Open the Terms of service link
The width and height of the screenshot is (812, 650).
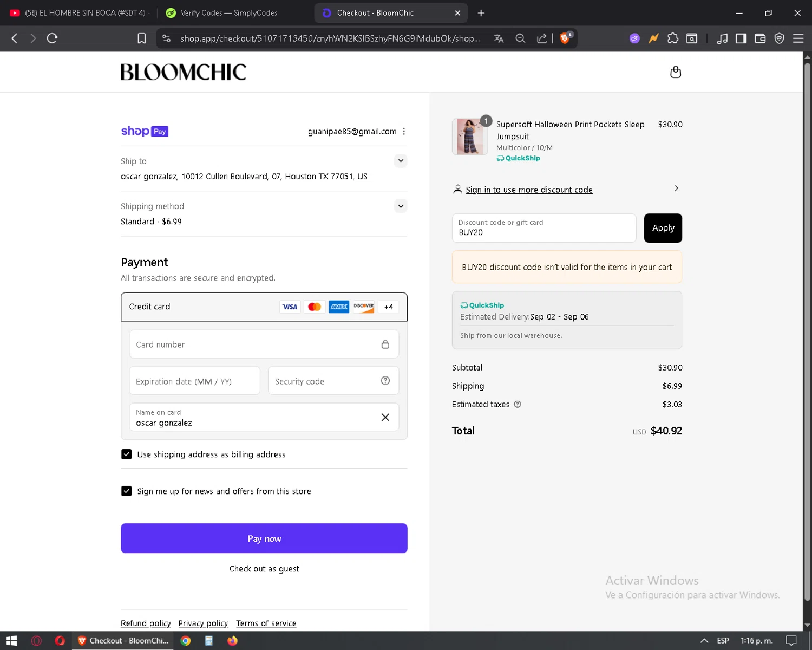click(266, 623)
